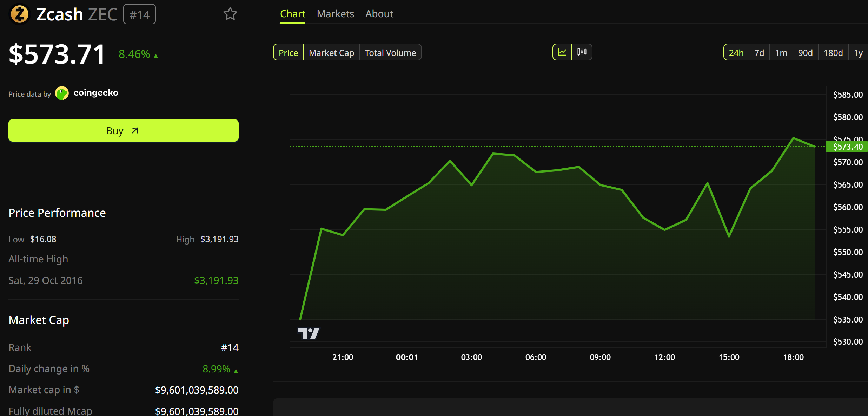Click the 8.46% price change value
Image resolution: width=868 pixels, height=416 pixels.
coord(134,54)
